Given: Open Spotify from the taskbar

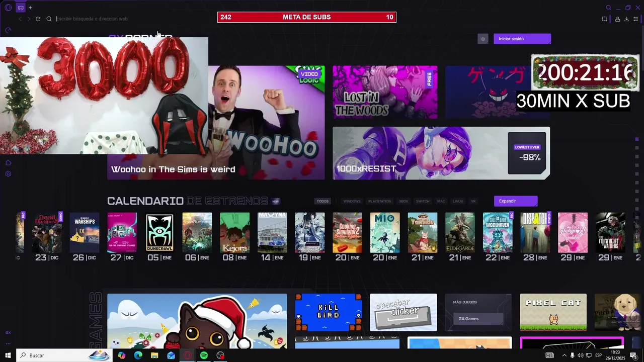Looking at the screenshot, I should point(204,355).
